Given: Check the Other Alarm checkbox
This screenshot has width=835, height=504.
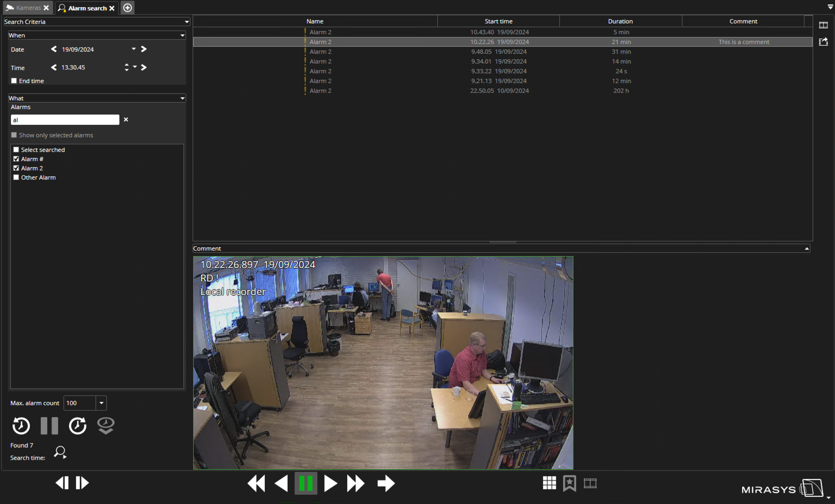Looking at the screenshot, I should pos(16,177).
